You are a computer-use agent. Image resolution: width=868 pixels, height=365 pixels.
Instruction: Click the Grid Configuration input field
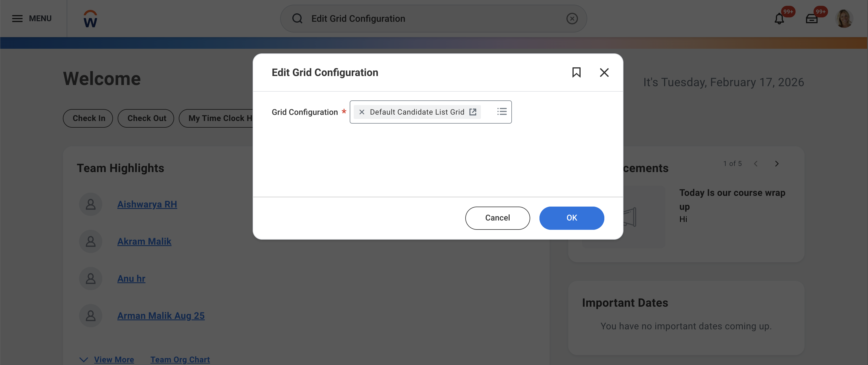[x=488, y=112]
